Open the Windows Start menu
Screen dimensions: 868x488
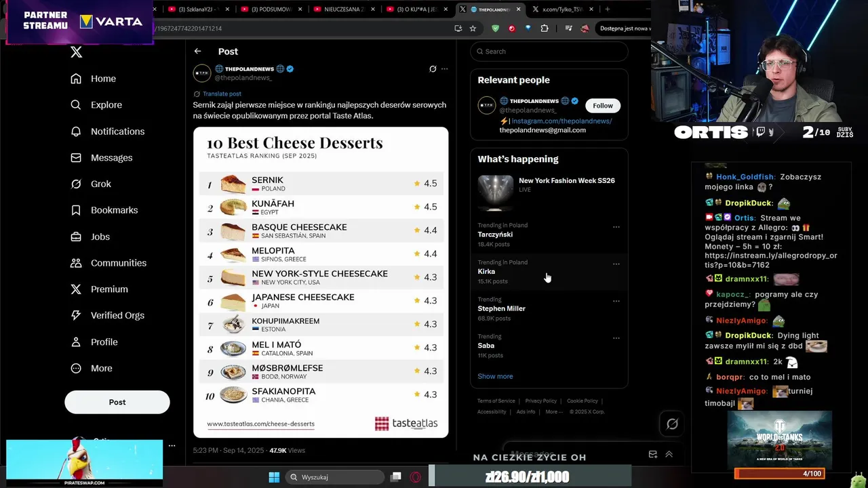(x=274, y=477)
